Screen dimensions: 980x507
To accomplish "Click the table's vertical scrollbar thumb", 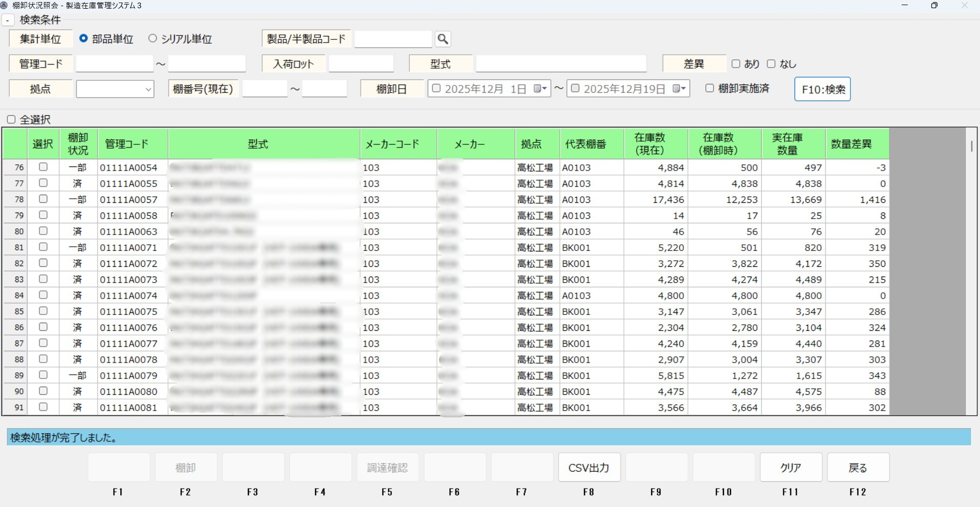I will (x=971, y=146).
